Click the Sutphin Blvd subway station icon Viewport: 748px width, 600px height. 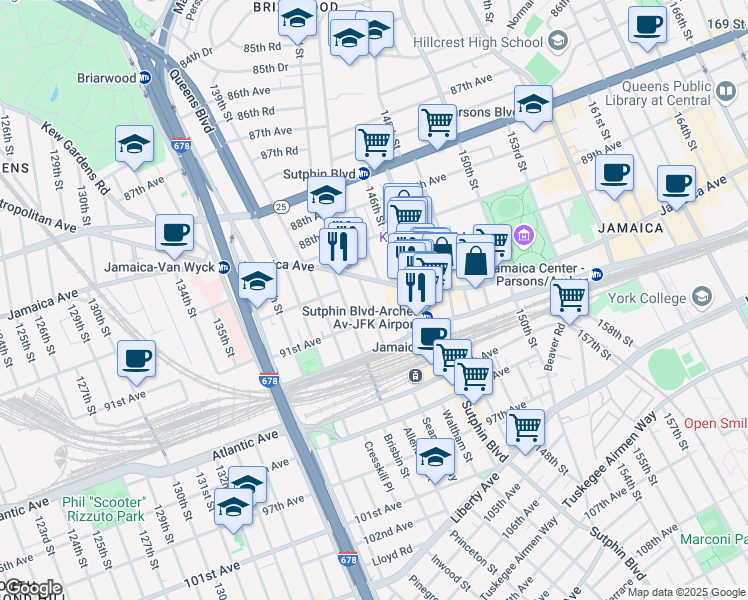coord(364,174)
